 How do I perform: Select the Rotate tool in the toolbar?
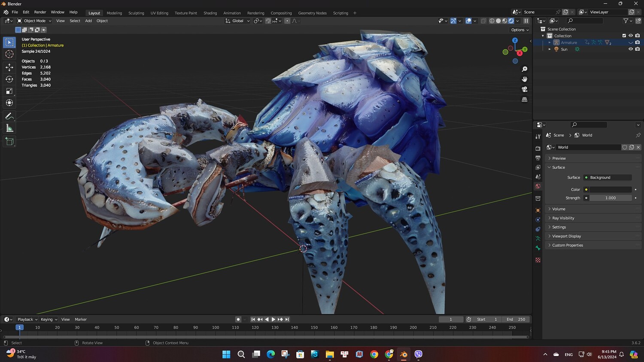(x=9, y=79)
